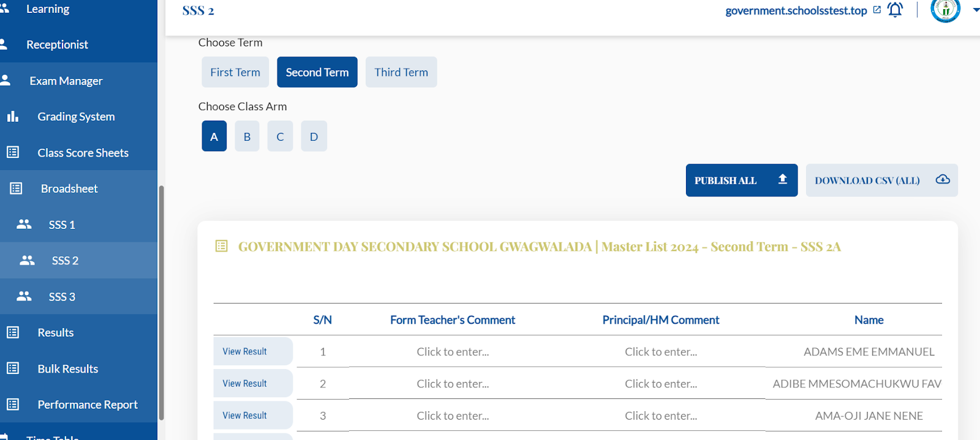
Task: Click the name ADAMS EME EMMANUEL
Action: click(x=869, y=352)
